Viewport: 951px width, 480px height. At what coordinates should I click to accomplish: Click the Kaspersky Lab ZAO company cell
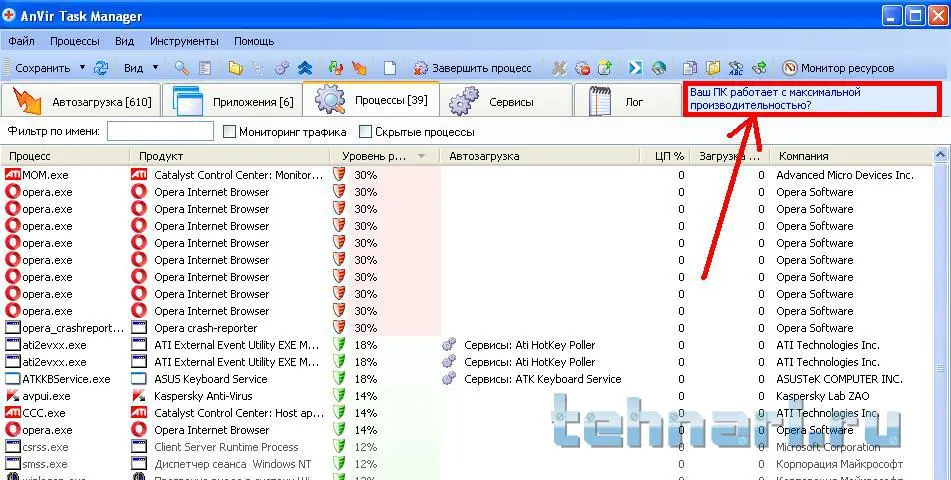822,396
